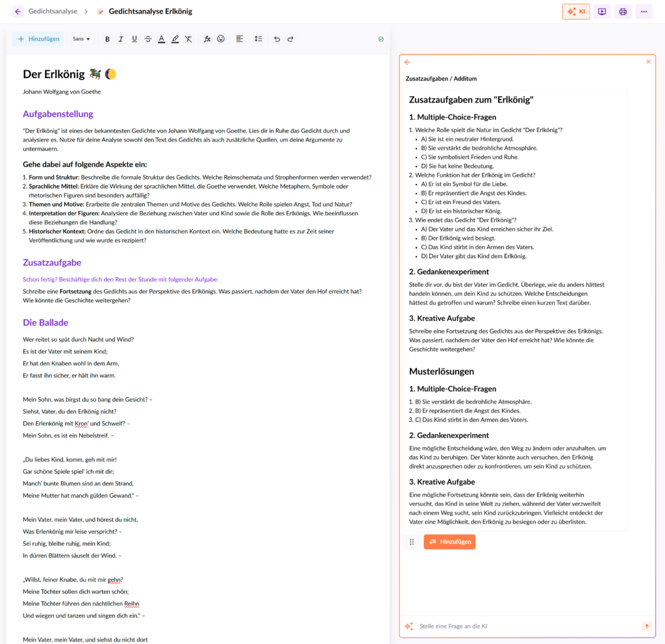Clear text formatting with the eraser icon

(188, 39)
